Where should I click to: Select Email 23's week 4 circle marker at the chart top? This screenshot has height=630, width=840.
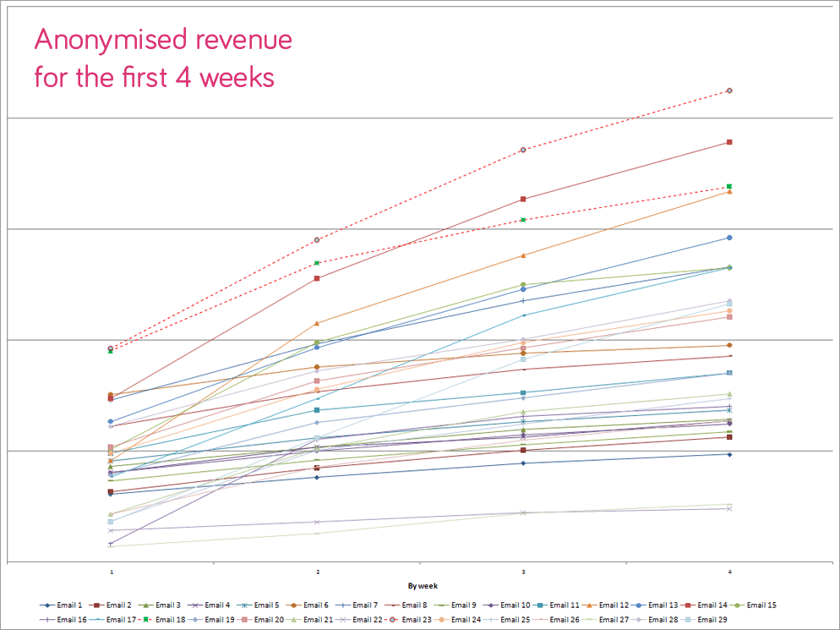(729, 90)
